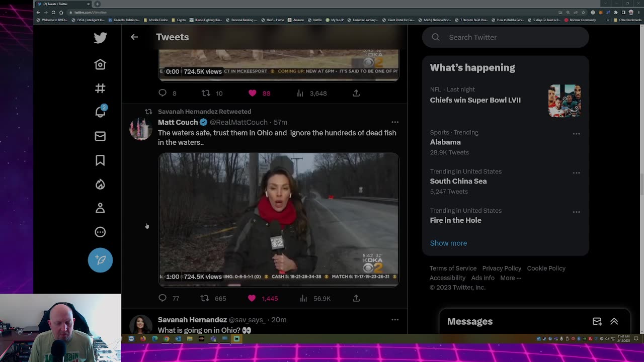Select the Tweets / Twitter browser tab
The height and width of the screenshot is (362, 644).
click(63, 4)
